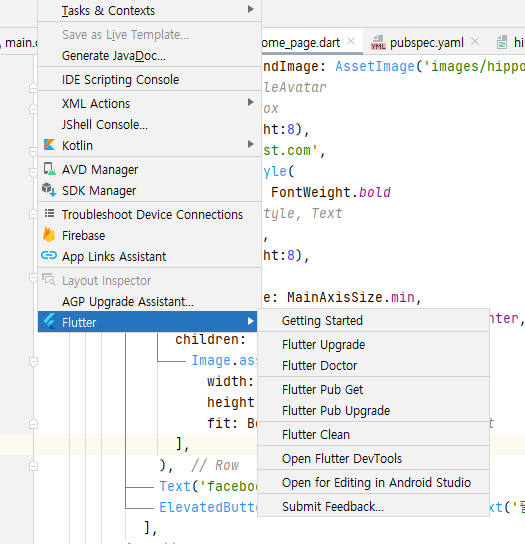The image size is (525, 544).
Task: Open IDE Scripting Console
Action: coord(150,79)
